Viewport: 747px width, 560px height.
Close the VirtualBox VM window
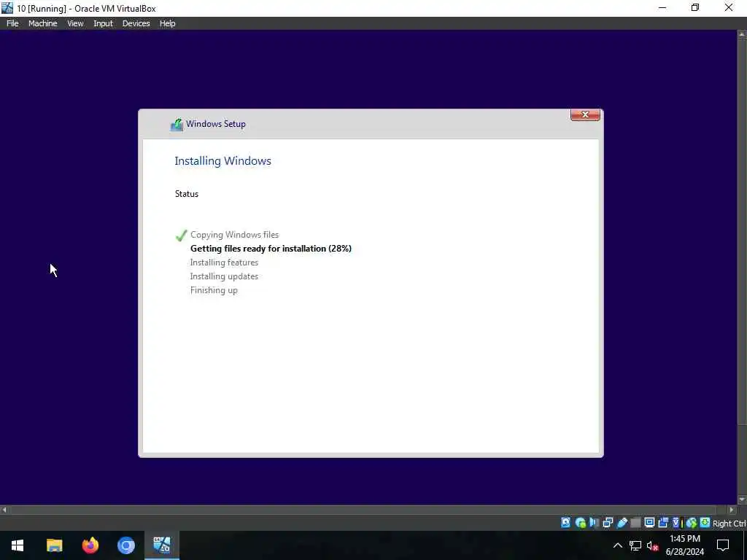(729, 8)
